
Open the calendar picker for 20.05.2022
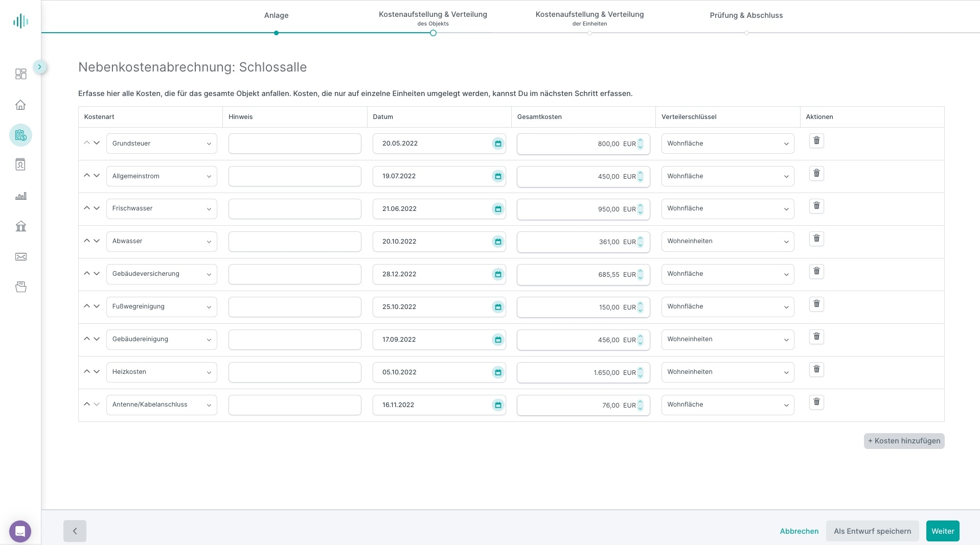coord(498,144)
